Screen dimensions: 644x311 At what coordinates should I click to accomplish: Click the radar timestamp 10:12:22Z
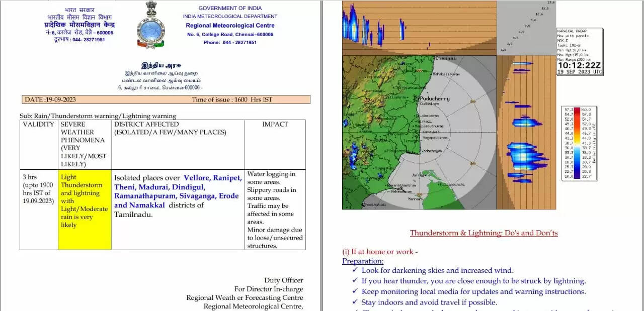579,65
